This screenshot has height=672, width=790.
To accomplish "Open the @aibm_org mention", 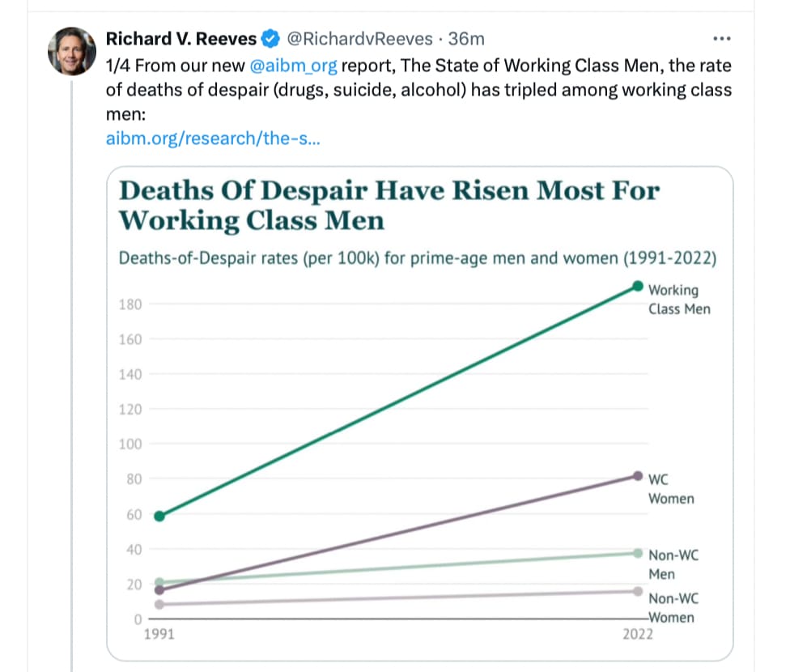I will click(x=293, y=66).
